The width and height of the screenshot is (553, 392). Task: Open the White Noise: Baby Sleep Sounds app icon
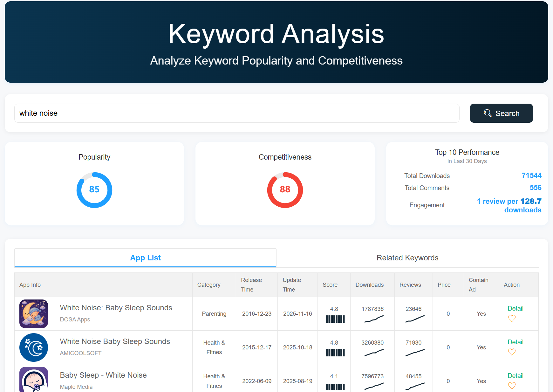(x=34, y=314)
